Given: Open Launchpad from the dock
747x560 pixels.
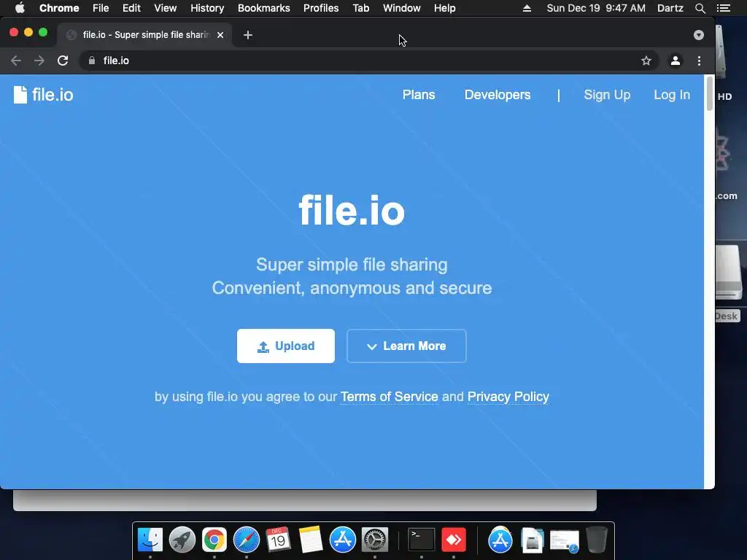Looking at the screenshot, I should pyautogui.click(x=182, y=540).
